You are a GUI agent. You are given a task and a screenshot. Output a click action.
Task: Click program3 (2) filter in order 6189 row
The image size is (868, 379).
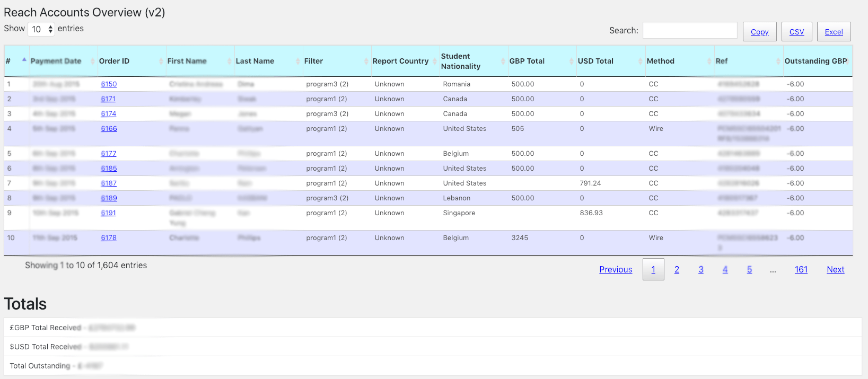point(327,198)
